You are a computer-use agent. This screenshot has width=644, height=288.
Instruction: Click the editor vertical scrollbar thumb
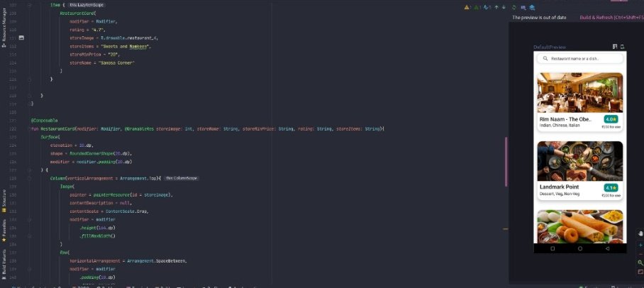pos(506,162)
